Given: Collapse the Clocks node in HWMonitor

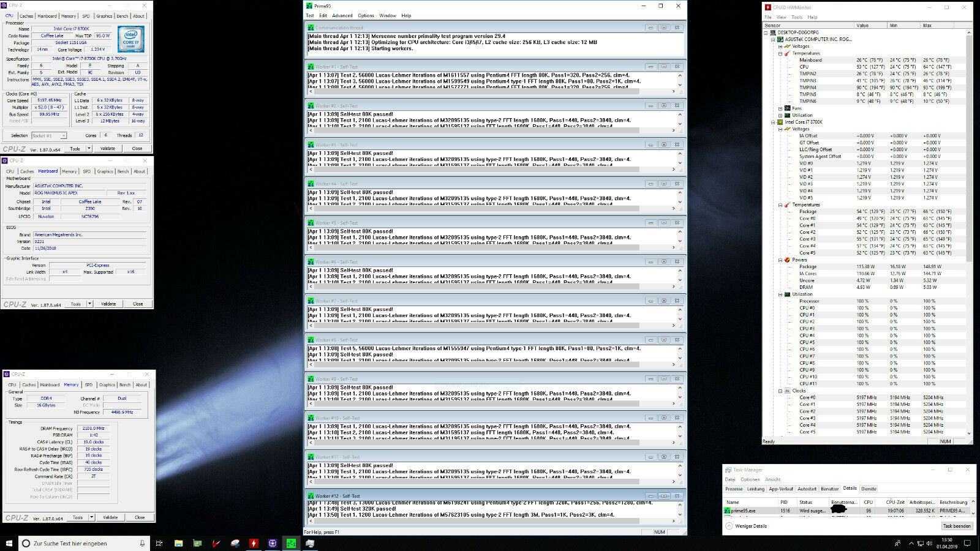Looking at the screenshot, I should pos(780,391).
